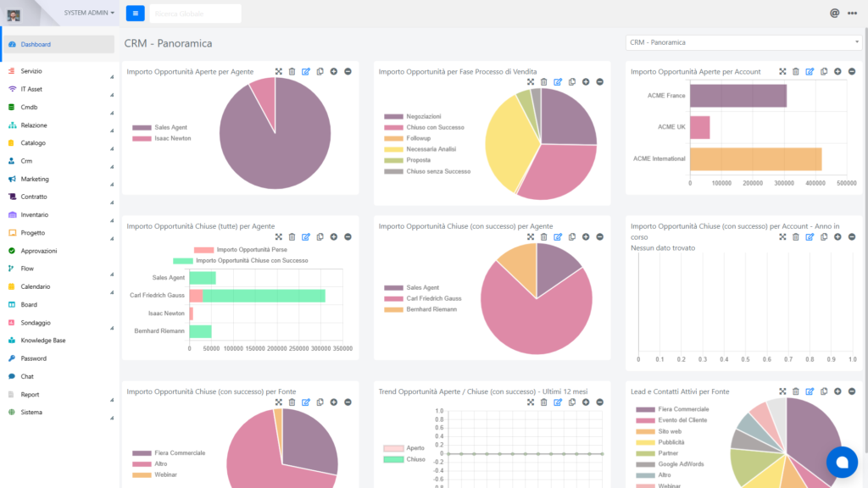Screen dimensions: 868x488
Task: Open the chat bubble floating button
Action: (x=842, y=462)
